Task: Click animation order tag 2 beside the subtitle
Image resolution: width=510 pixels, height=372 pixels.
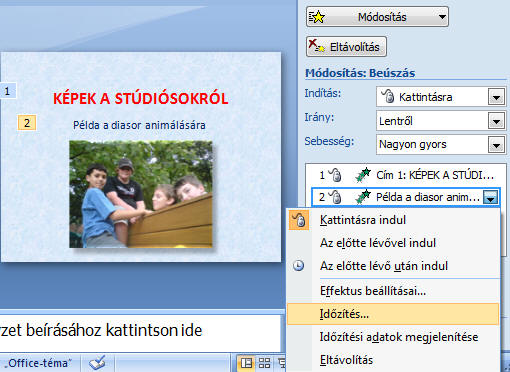Action: [27, 123]
